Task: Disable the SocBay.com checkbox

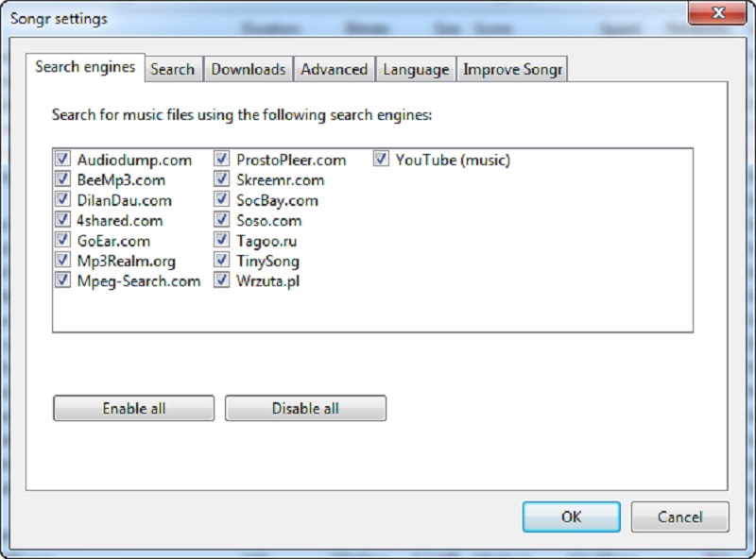Action: [221, 199]
